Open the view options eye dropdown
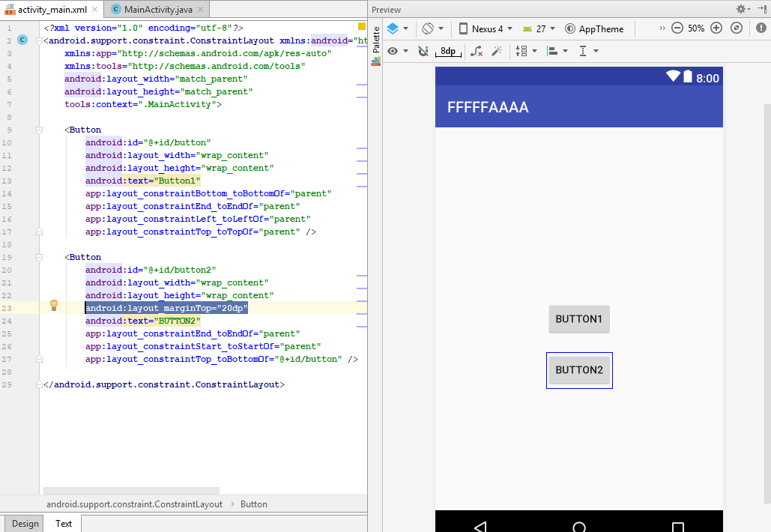771x532 pixels. point(397,51)
